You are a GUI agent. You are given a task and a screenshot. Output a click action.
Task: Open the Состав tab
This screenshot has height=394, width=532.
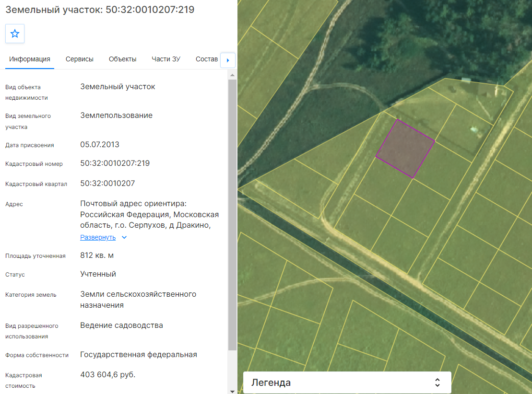207,59
